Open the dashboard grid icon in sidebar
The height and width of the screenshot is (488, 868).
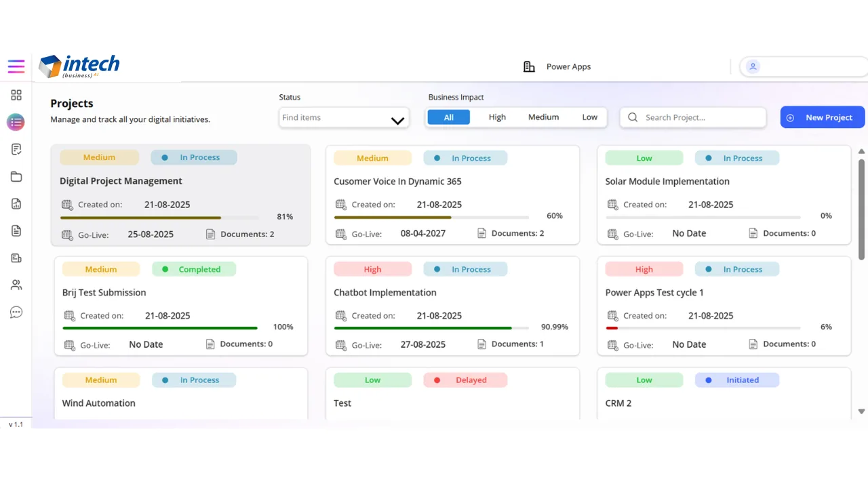click(x=16, y=95)
